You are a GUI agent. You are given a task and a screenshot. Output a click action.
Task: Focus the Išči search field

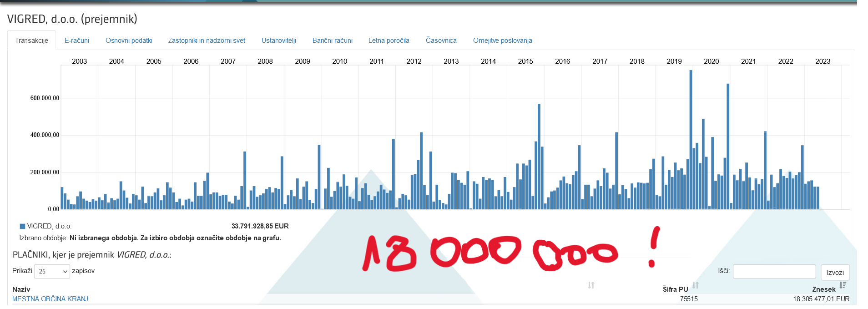[x=774, y=272]
